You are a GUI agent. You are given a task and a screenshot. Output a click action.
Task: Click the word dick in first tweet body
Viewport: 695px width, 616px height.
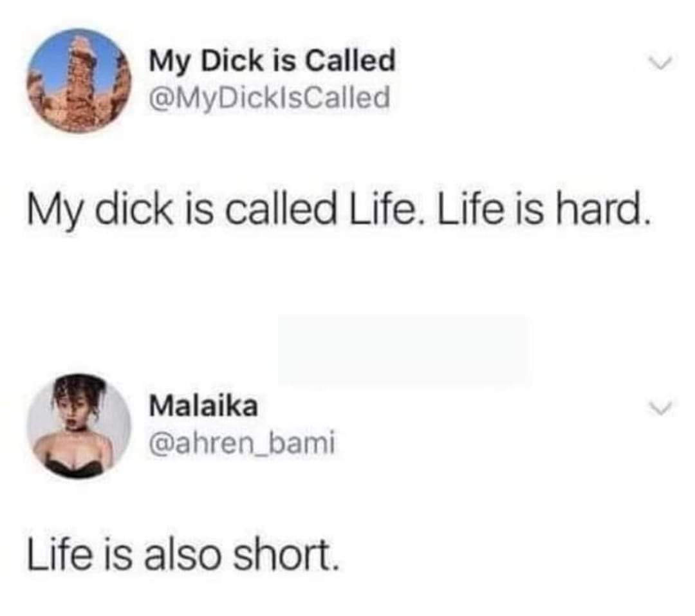click(133, 209)
